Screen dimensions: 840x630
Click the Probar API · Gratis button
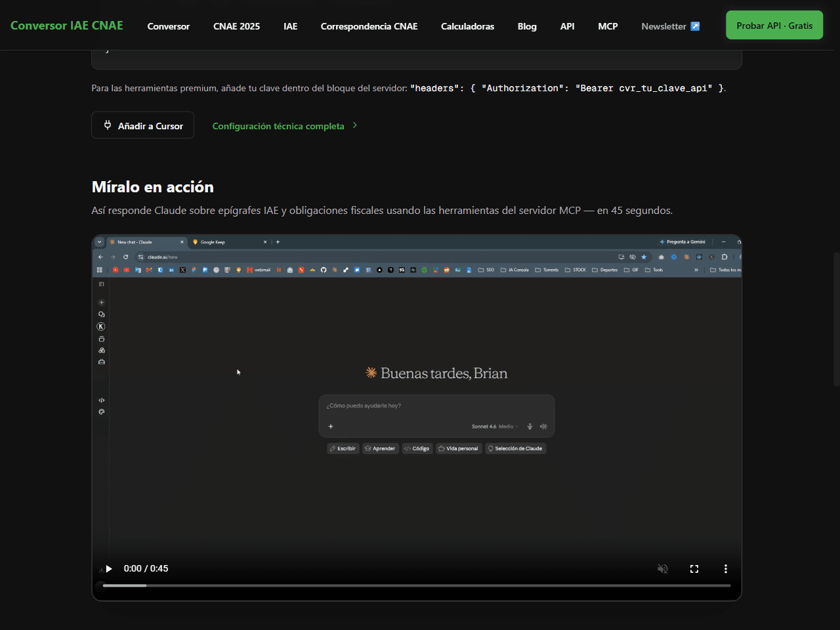point(774,26)
